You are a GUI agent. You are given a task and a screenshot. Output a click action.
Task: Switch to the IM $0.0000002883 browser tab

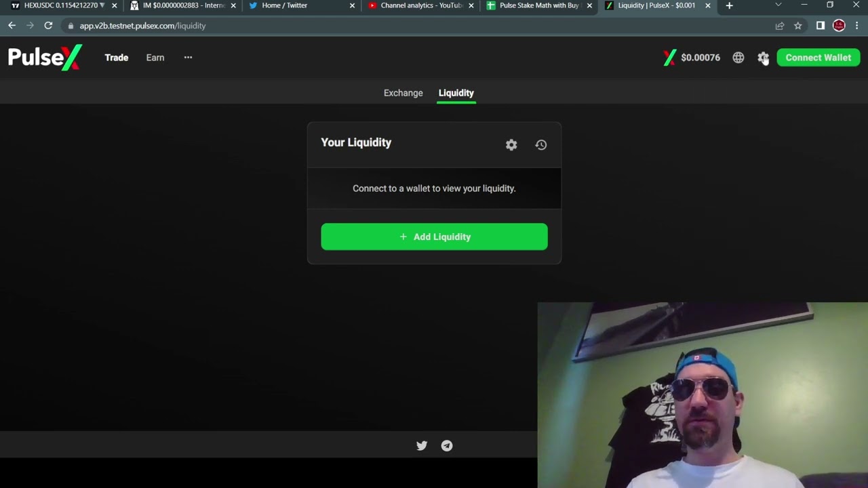[183, 5]
